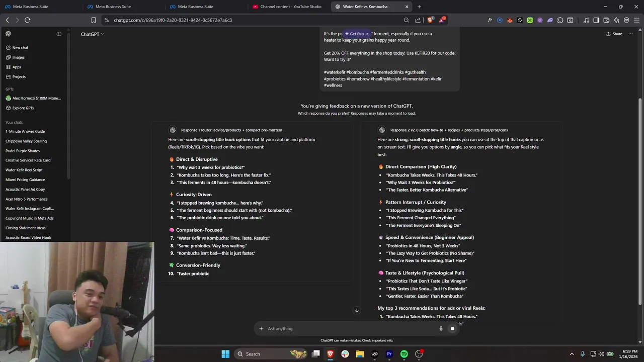Open the conversation options three-dot menu
The image size is (644, 362).
pyautogui.click(x=630, y=34)
